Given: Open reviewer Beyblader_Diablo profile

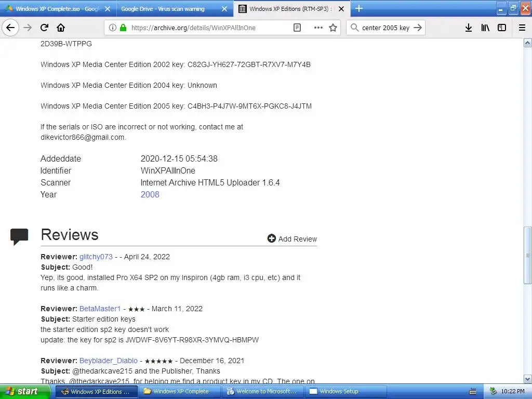Looking at the screenshot, I should pos(109,361).
